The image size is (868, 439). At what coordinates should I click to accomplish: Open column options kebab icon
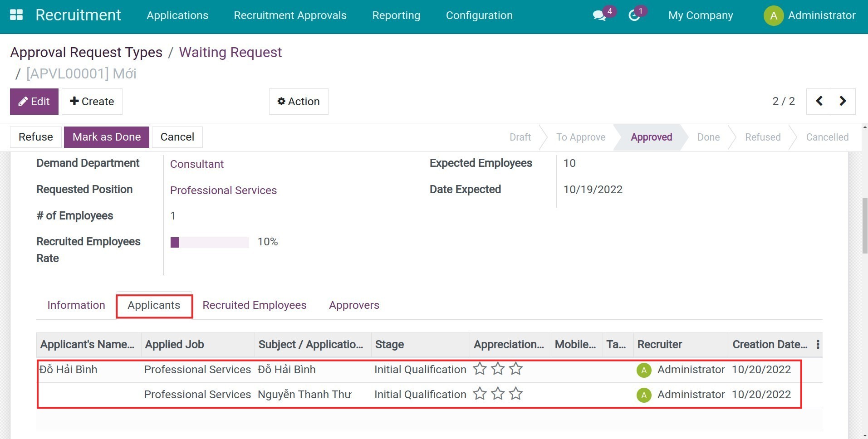coord(818,345)
